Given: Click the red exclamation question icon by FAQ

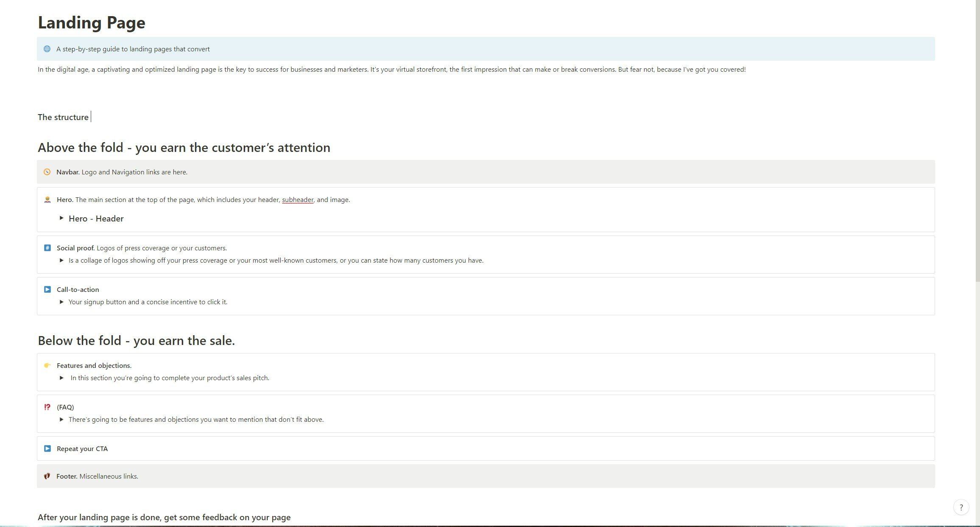Looking at the screenshot, I should pos(47,407).
